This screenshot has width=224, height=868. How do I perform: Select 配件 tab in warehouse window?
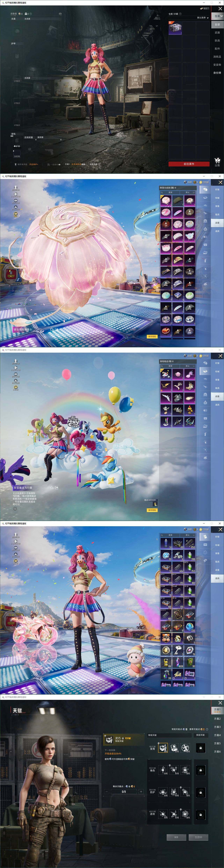pos(217,49)
